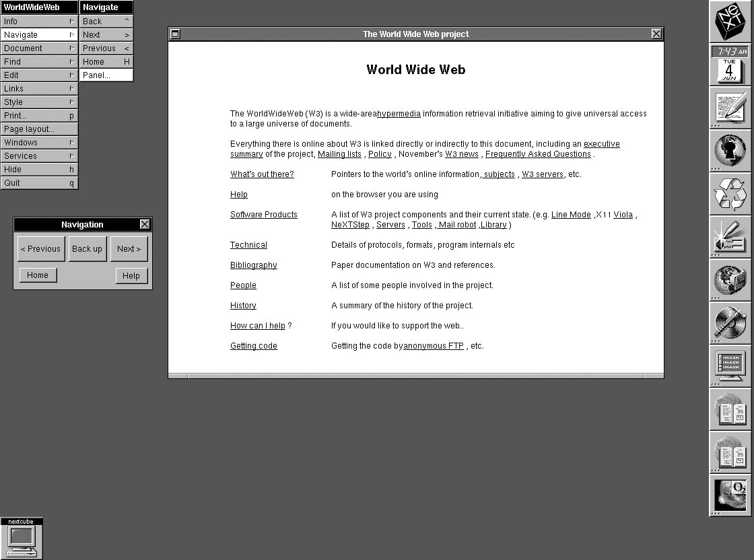Image resolution: width=754 pixels, height=560 pixels.
Task: Launch the notepad with pencil dock icon
Action: pos(730,108)
